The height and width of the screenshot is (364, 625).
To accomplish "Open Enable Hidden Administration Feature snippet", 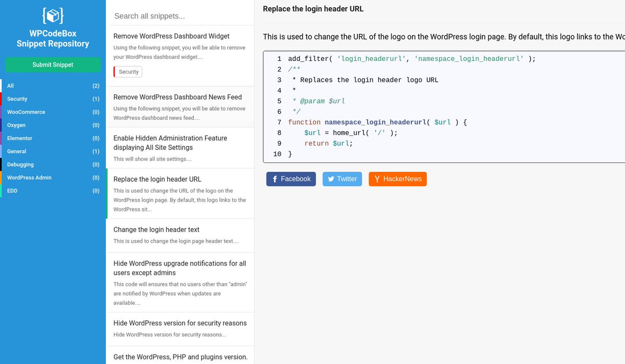I will [180, 148].
